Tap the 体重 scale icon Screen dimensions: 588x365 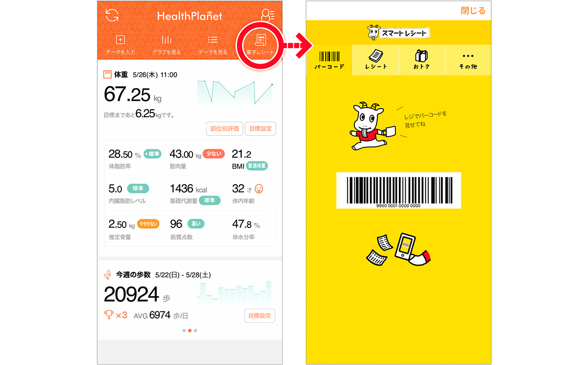pyautogui.click(x=107, y=74)
